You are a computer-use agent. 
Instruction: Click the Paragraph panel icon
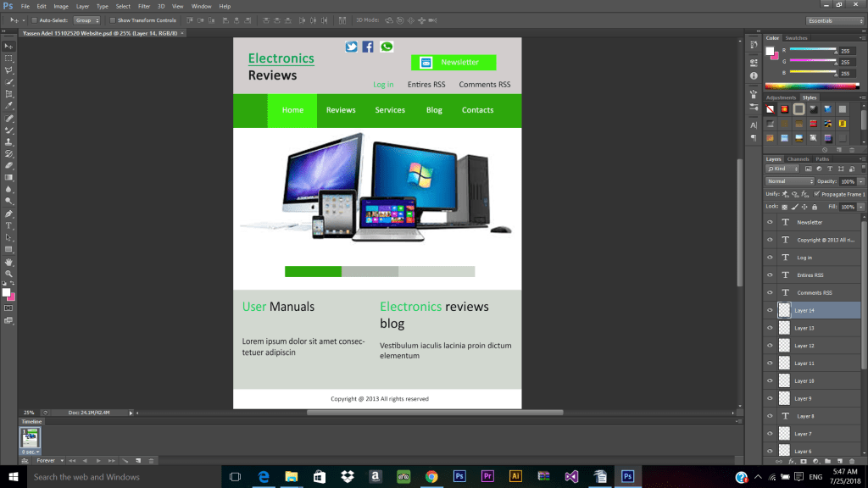pyautogui.click(x=754, y=137)
